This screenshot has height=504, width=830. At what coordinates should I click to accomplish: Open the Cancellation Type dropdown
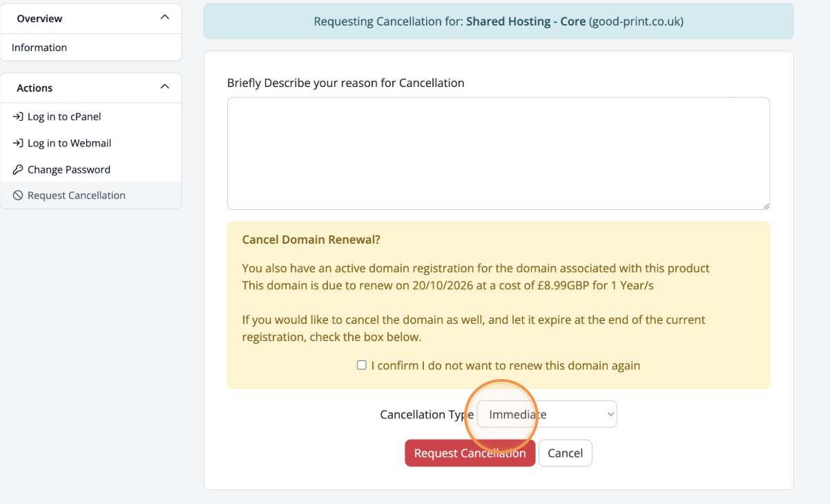point(547,414)
